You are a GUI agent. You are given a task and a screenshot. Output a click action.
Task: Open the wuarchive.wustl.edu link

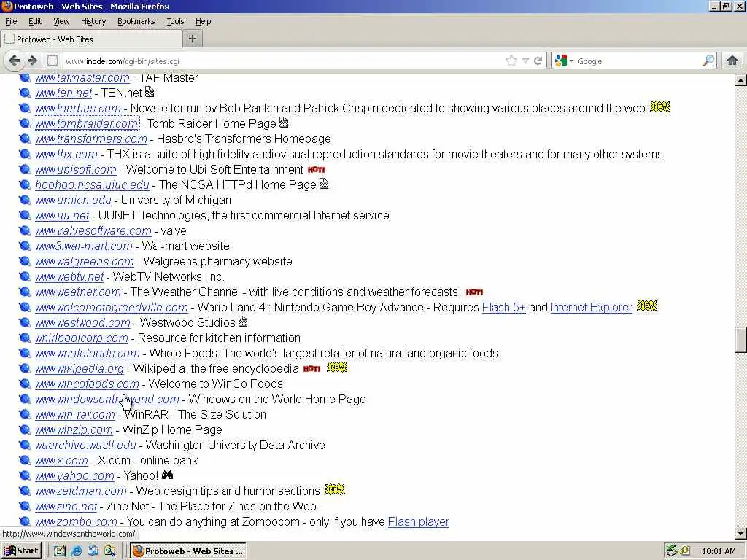[85, 446]
